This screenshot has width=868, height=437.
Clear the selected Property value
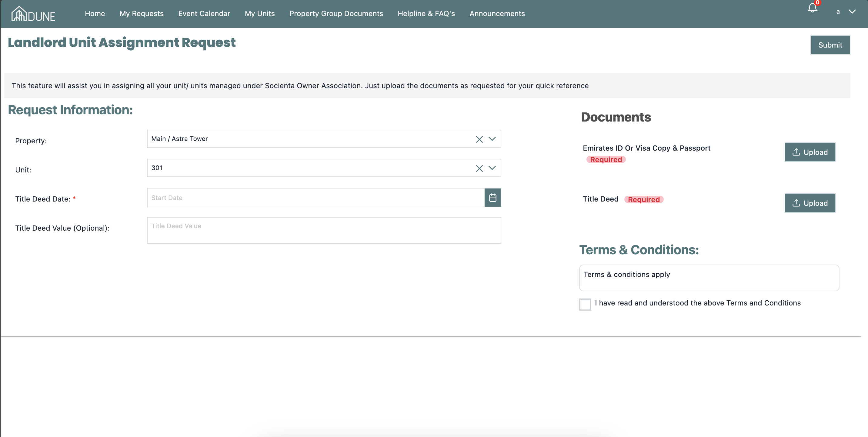[479, 139]
